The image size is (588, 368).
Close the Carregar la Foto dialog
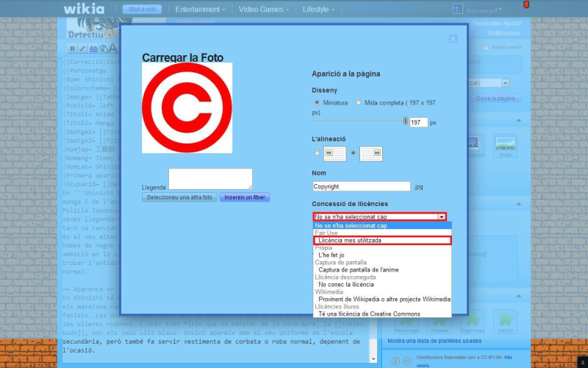(x=453, y=39)
